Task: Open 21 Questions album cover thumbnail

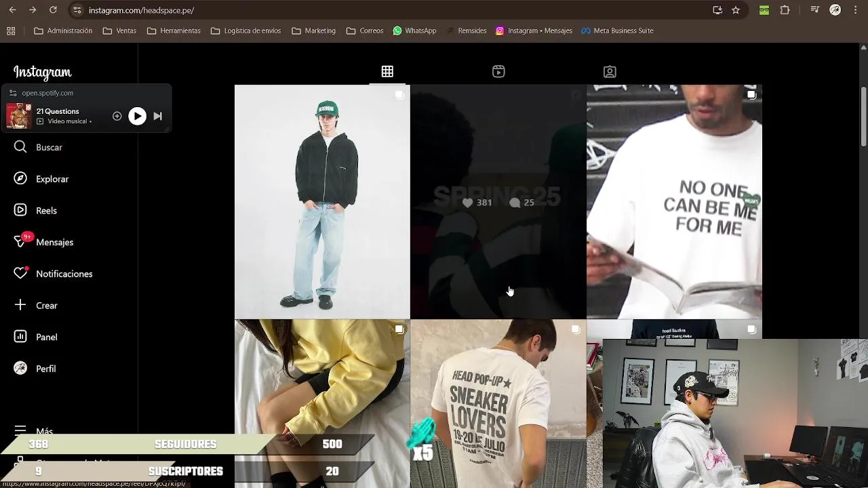Action: click(x=19, y=117)
